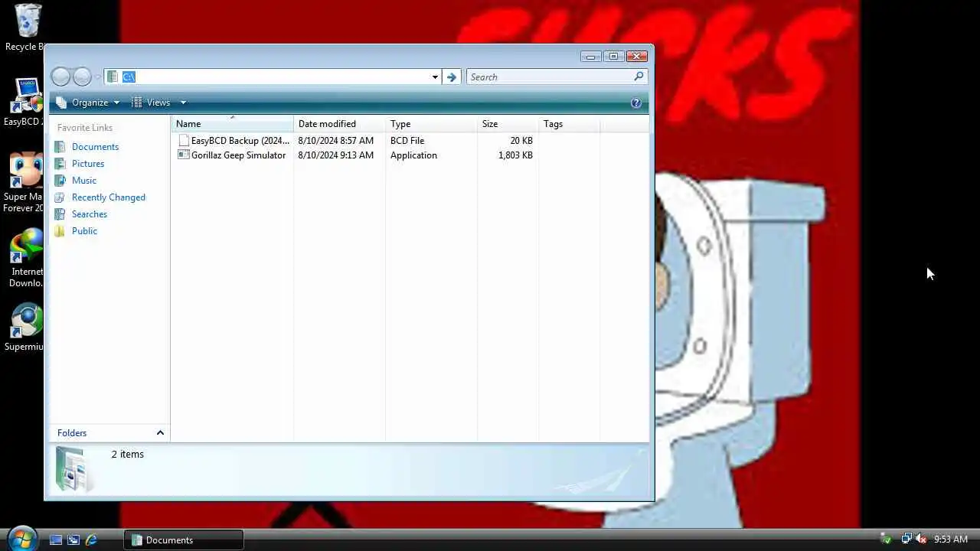Minimize the Documents Explorer window

click(590, 56)
